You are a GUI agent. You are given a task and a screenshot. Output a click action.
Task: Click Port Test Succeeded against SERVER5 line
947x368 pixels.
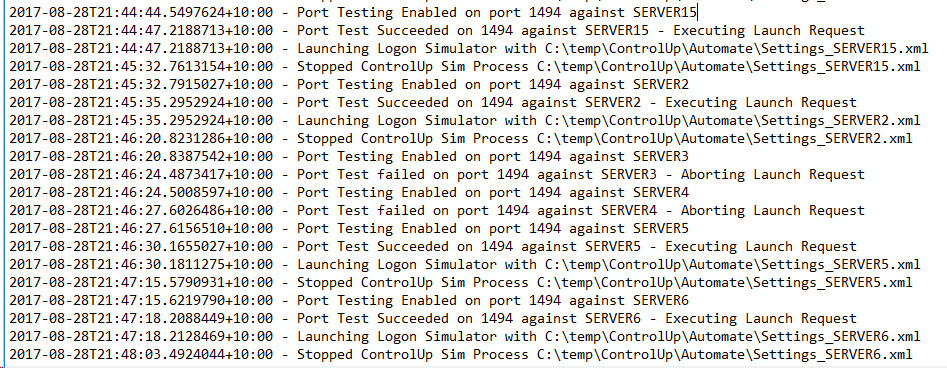coord(432,247)
